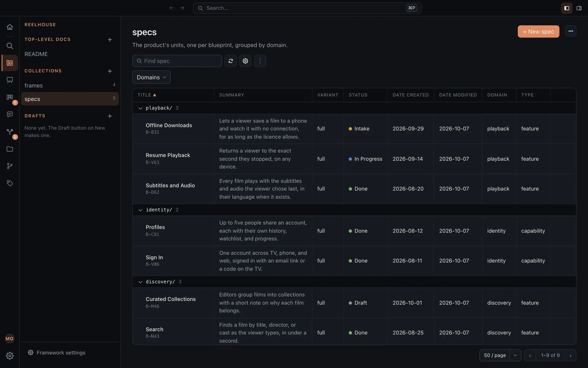This screenshot has width=588, height=368.
Task: Open the README doc
Action: coord(36,54)
